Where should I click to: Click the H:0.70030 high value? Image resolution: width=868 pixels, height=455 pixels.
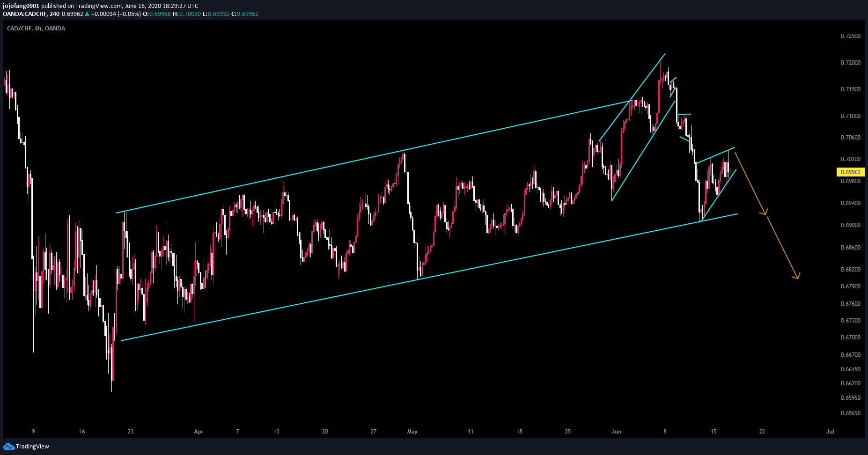[187, 14]
